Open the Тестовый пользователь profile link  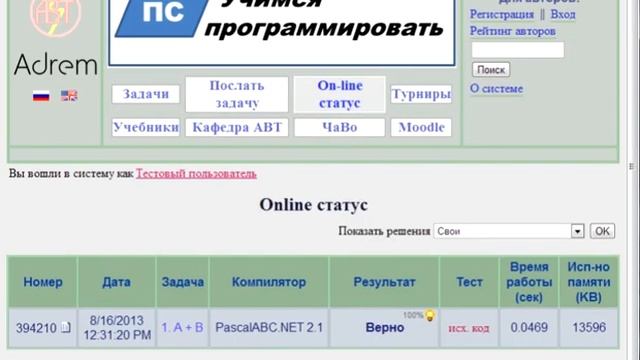point(196,174)
